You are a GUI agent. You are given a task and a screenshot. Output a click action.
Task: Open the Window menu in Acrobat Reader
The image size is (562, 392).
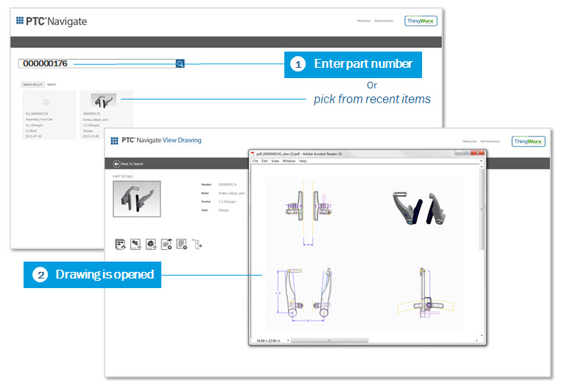tap(289, 161)
